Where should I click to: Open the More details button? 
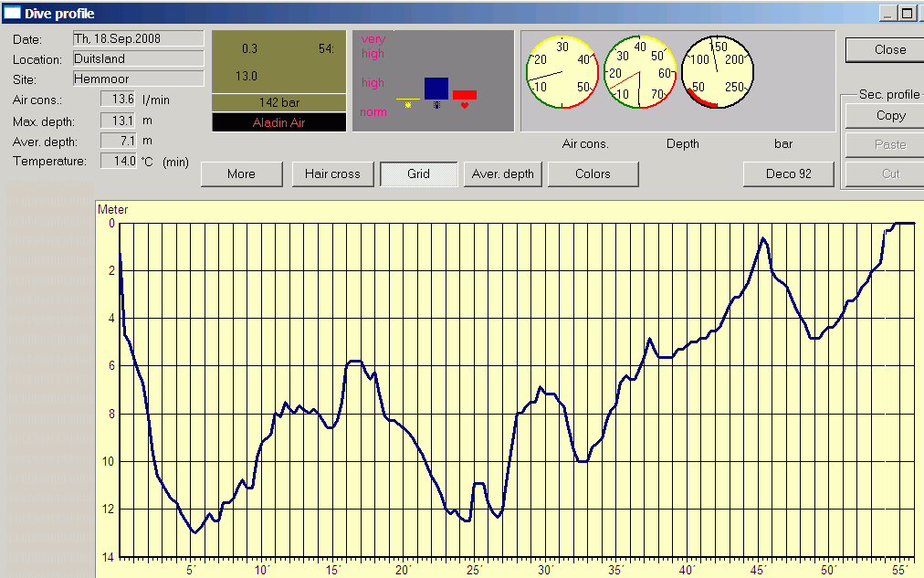point(241,173)
